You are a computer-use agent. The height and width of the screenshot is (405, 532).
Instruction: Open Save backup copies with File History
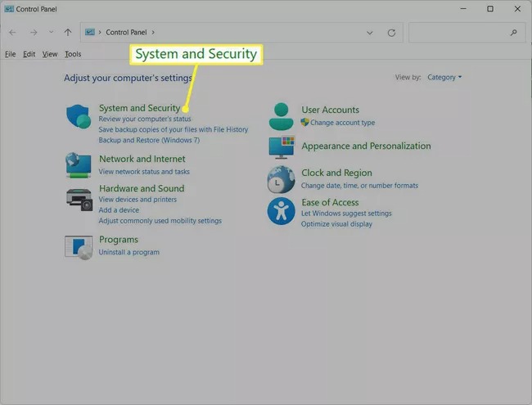click(174, 129)
